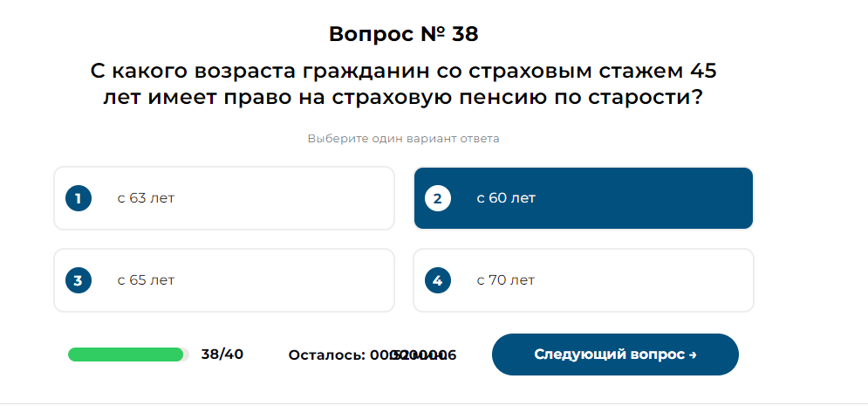
Task: Click the hint 'Выберите один вариант ответа'
Action: click(x=403, y=138)
